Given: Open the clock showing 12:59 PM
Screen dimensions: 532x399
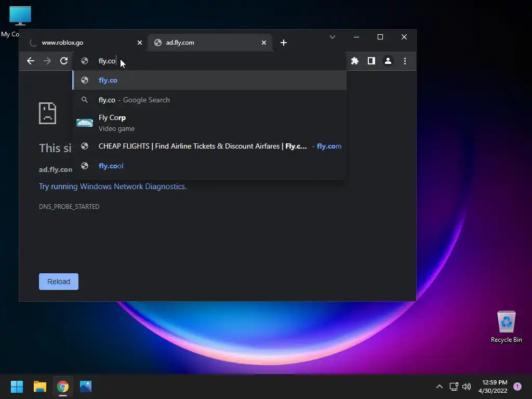Looking at the screenshot, I should [x=493, y=387].
